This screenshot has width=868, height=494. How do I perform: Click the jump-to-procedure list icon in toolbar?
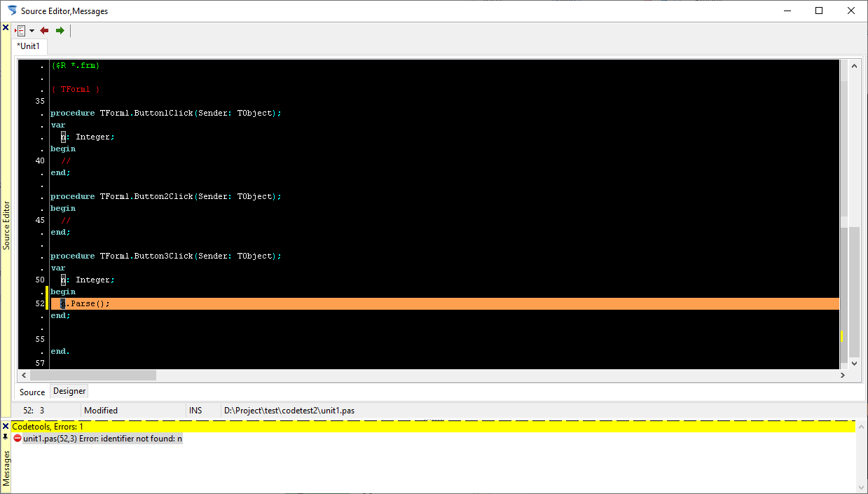pyautogui.click(x=20, y=31)
